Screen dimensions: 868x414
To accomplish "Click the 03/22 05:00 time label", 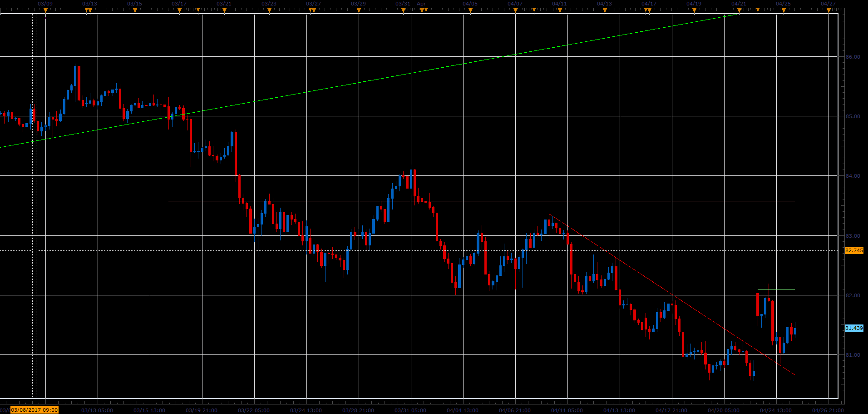I will (x=254, y=410).
